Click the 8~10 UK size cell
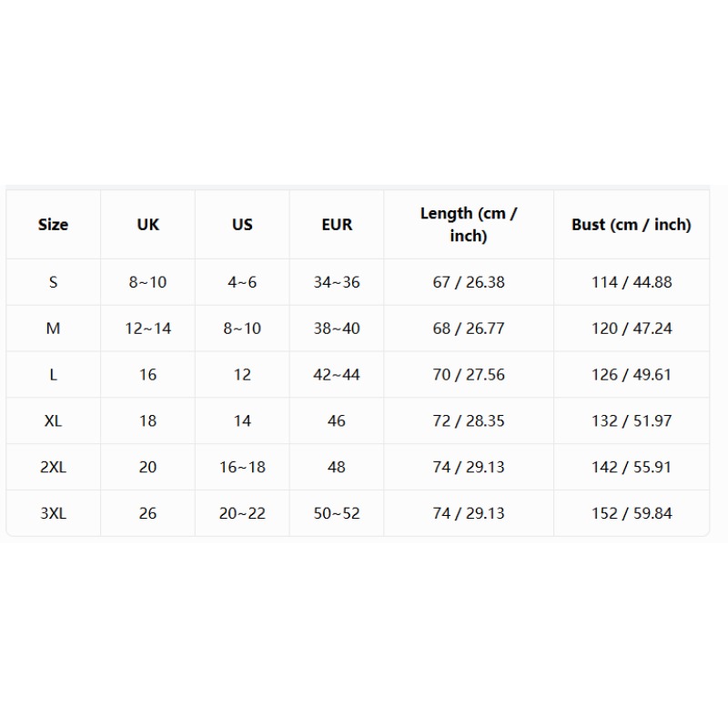Image resolution: width=728 pixels, height=728 pixels. (147, 282)
